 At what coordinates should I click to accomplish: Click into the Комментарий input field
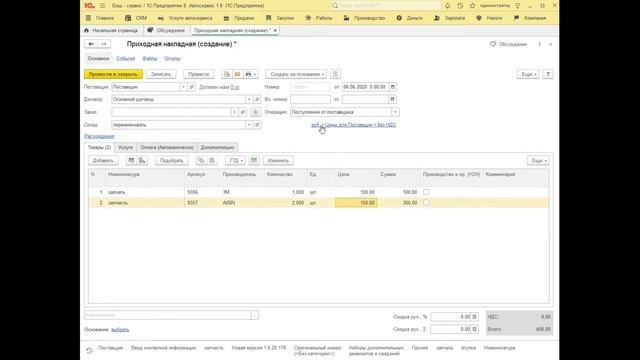click(168, 315)
